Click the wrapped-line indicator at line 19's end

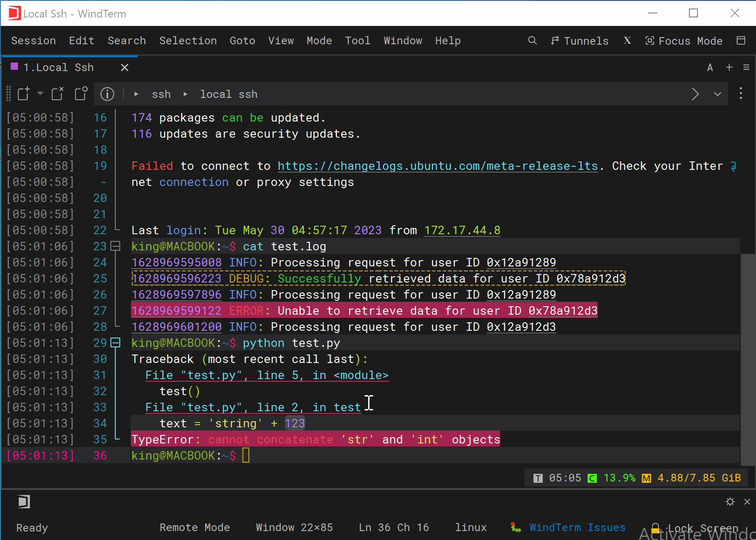pyautogui.click(x=733, y=166)
